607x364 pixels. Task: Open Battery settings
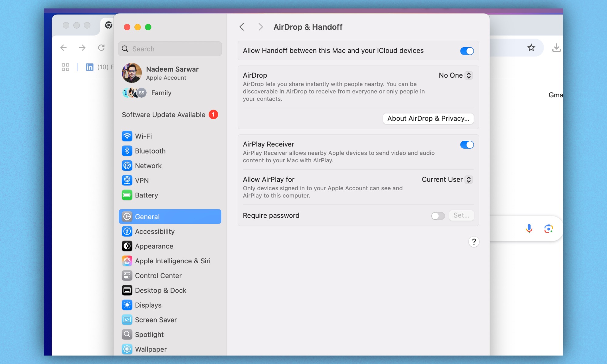[146, 195]
